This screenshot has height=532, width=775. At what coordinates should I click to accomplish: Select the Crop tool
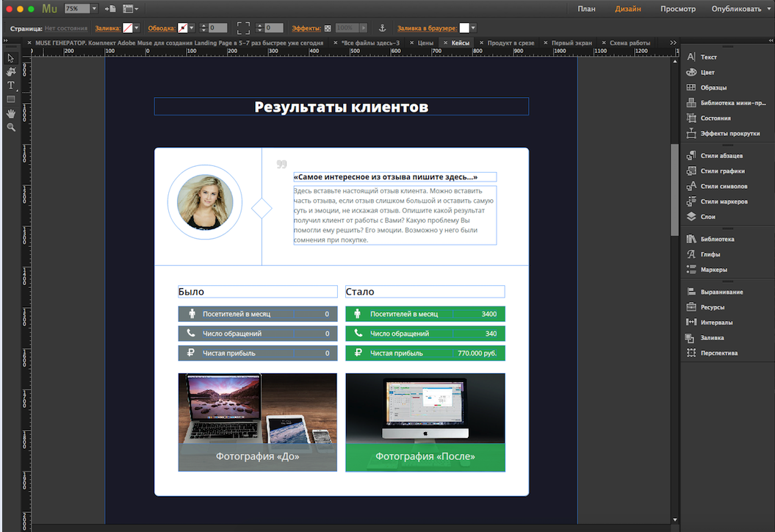pos(11,72)
